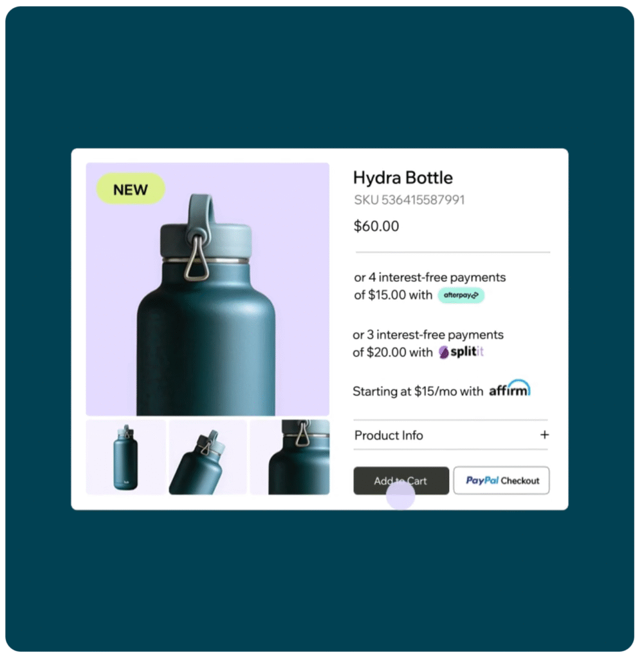This screenshot has height=659, width=644.
Task: Click the 'of $20.00 with' text
Action: [x=392, y=352]
